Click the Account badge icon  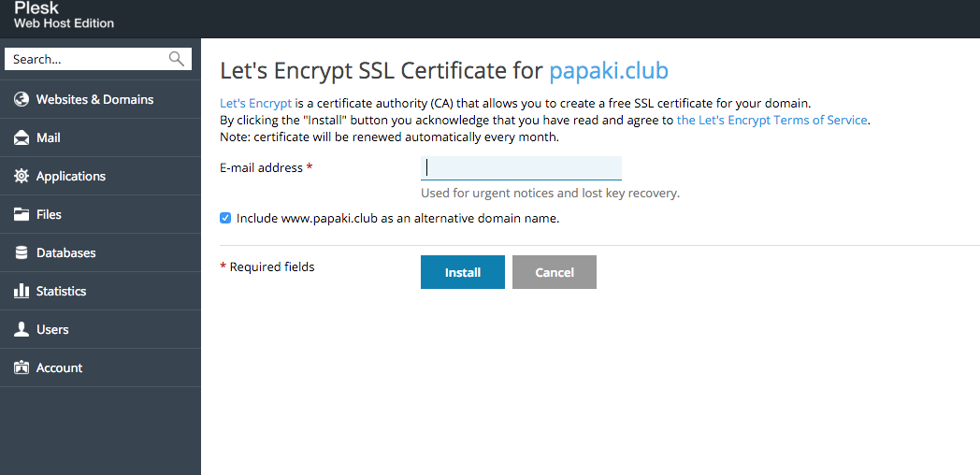tap(22, 367)
